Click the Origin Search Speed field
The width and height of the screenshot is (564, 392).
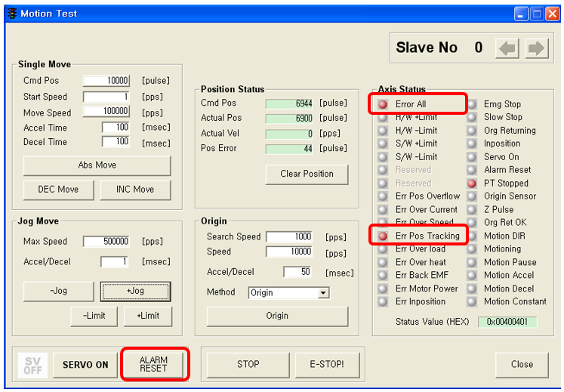click(289, 237)
